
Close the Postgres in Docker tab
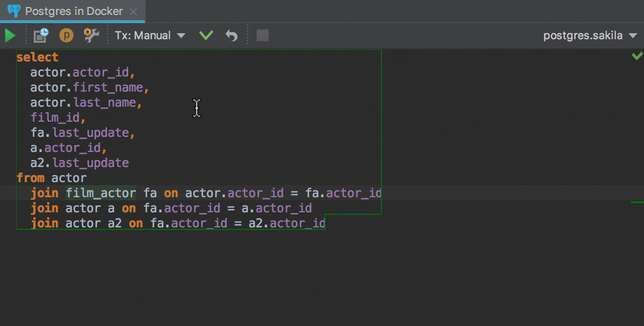(x=133, y=11)
